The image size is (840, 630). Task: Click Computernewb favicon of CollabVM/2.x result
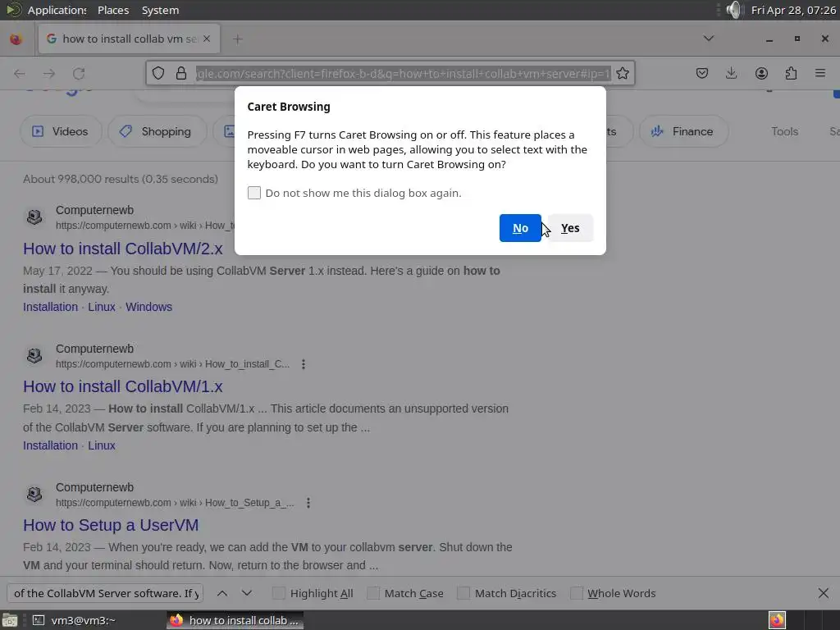click(x=34, y=217)
